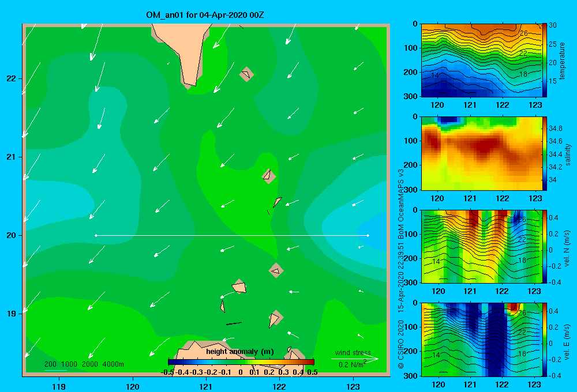Click the "height anomaly (m)" label
Image resolution: width=577 pixels, height=392 pixels.
[x=240, y=352]
